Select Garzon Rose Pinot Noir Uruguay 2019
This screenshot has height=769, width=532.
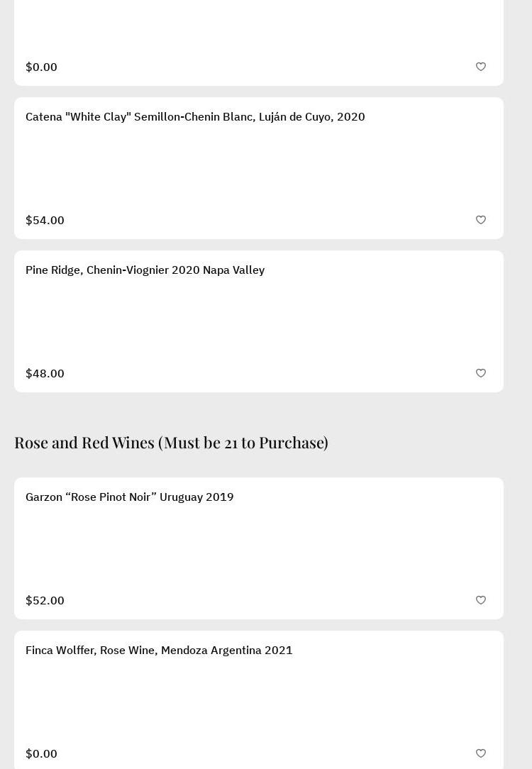(129, 497)
